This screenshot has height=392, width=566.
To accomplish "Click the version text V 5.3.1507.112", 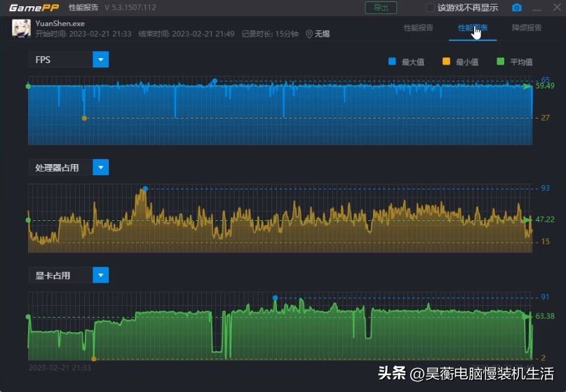I will point(130,8).
